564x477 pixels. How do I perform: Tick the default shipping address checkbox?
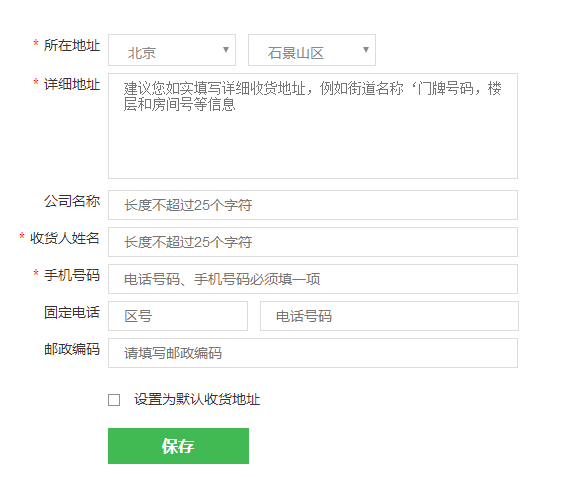[x=114, y=400]
